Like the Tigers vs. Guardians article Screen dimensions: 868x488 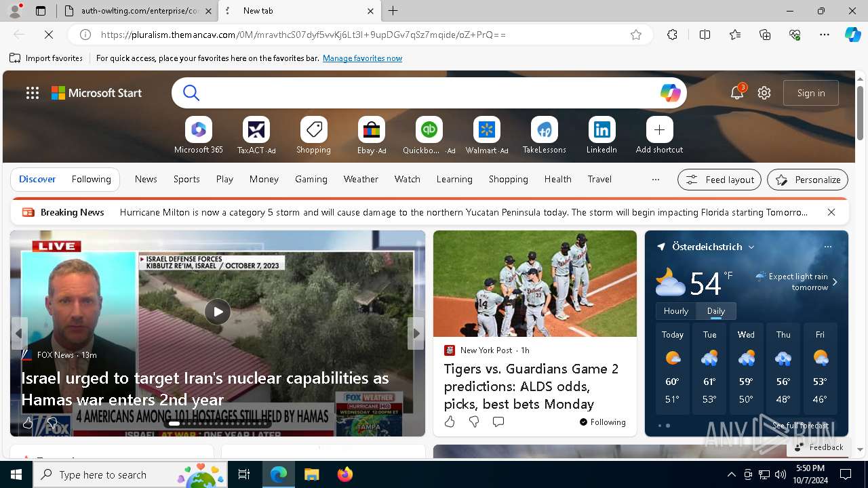tap(450, 422)
